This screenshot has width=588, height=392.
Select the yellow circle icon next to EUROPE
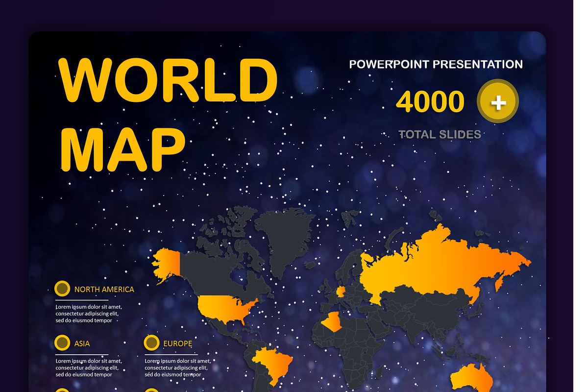[x=151, y=343]
